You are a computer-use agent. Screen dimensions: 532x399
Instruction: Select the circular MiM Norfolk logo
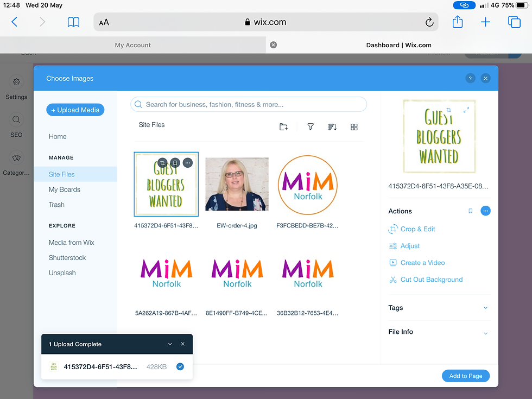coord(308,185)
